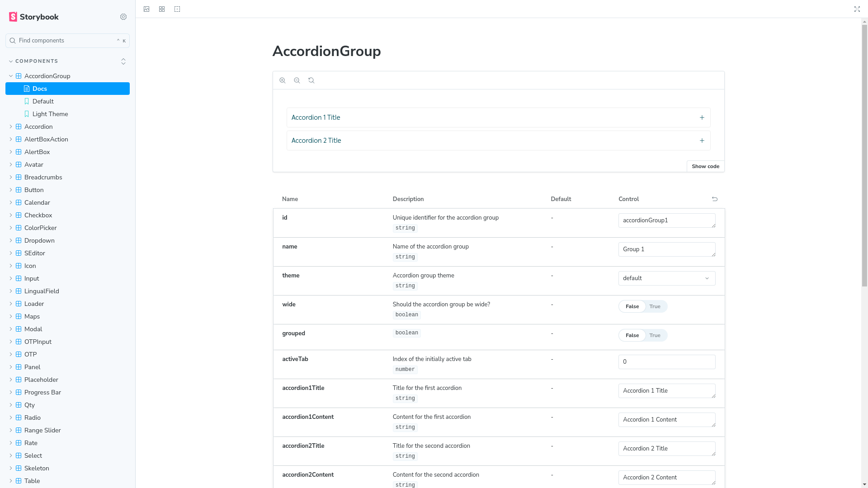
Task: Open the Progress Bar component
Action: click(67, 392)
